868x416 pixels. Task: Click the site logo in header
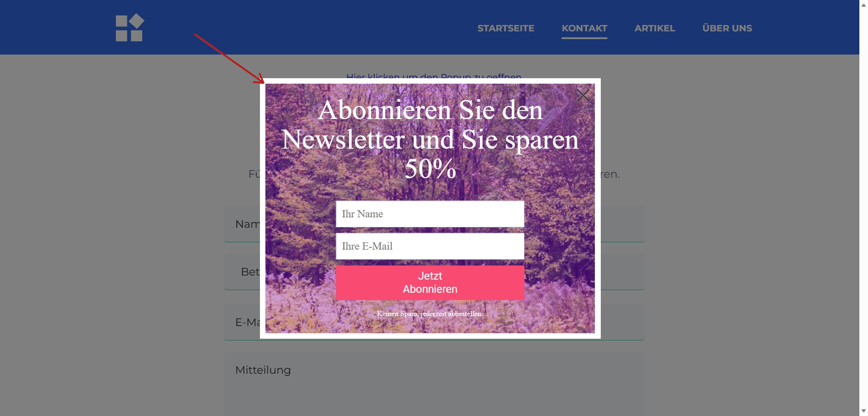pos(130,28)
